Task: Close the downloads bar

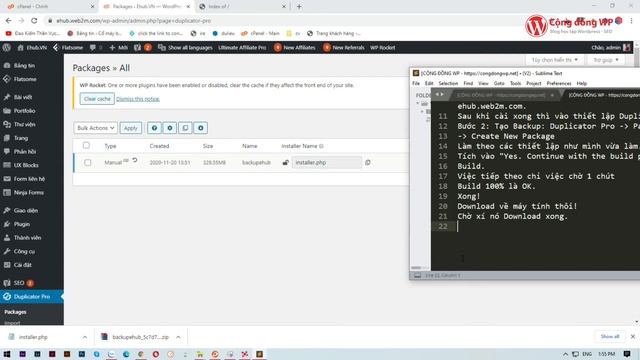Action: (633, 337)
